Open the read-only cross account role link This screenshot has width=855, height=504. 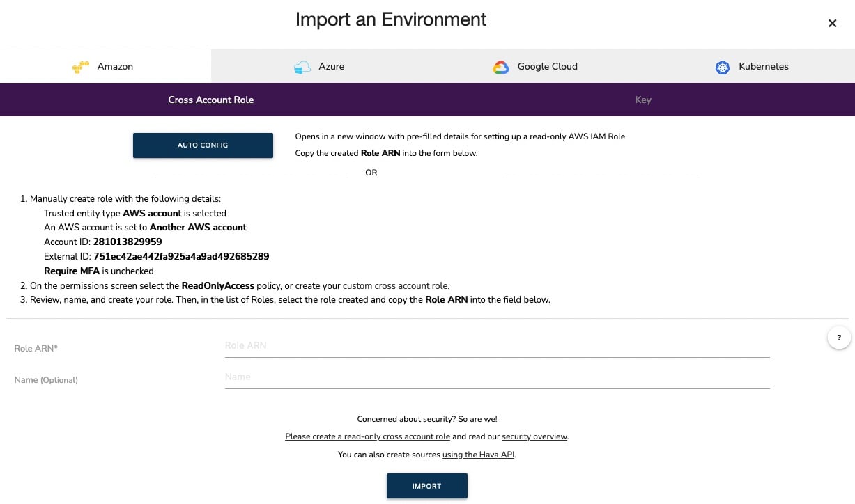[367, 436]
